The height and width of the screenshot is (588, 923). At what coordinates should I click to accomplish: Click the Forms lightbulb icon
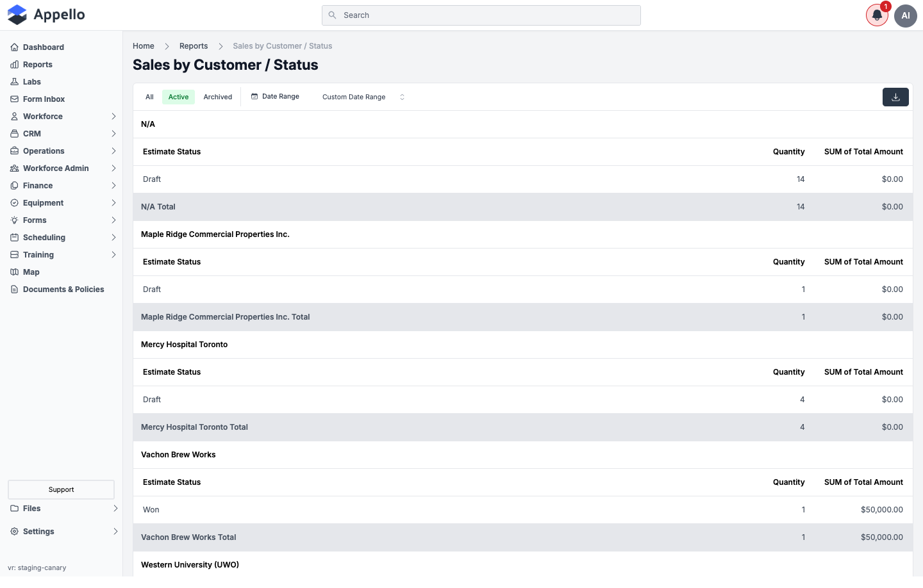coord(14,220)
